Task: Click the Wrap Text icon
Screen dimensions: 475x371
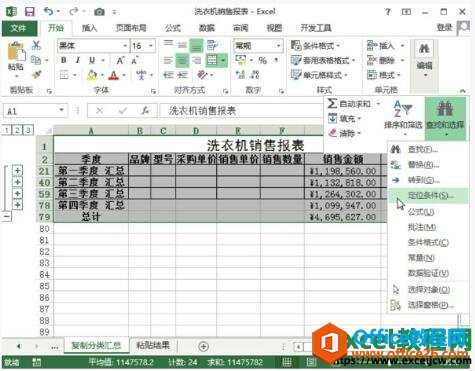Action: (212, 45)
